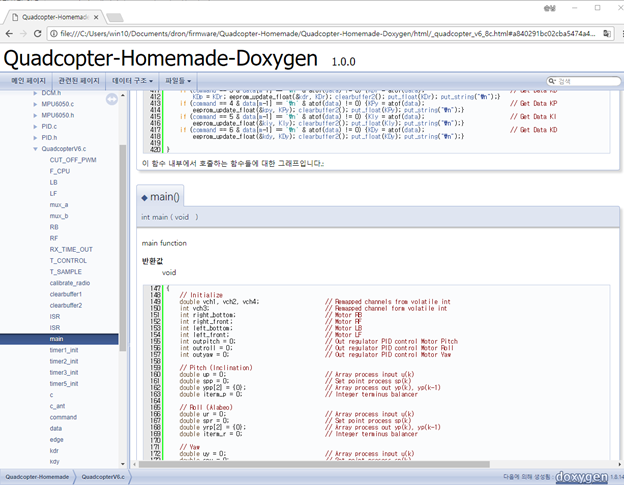Select mux_a in the tree
This screenshot has width=624, height=485.
point(59,205)
